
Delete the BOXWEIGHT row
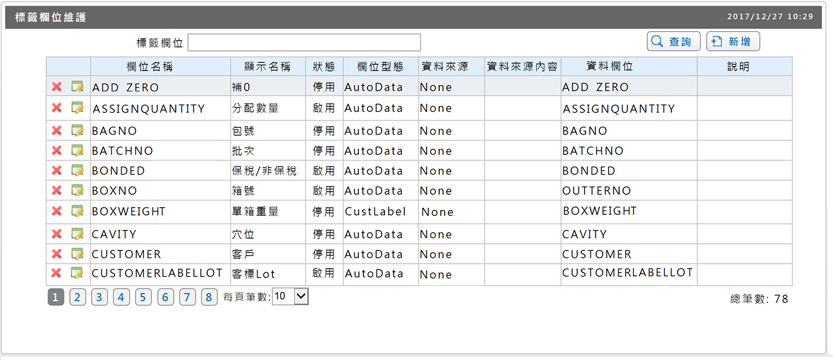56,211
